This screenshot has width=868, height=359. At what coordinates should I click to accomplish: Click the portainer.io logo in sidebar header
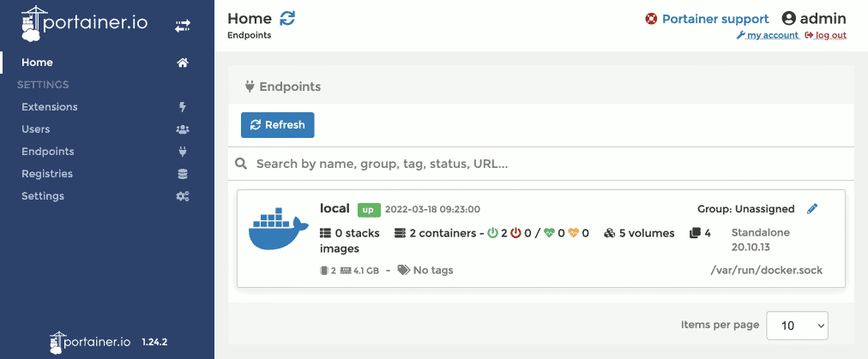pyautogui.click(x=84, y=24)
